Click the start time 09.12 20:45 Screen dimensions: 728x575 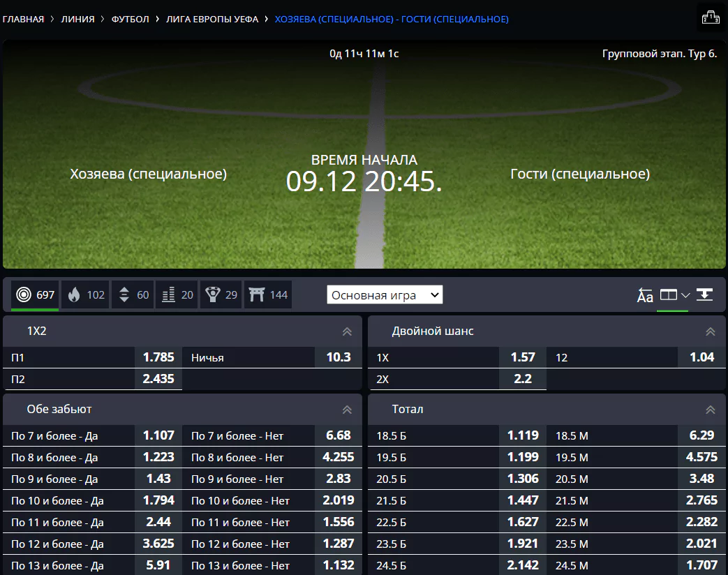364,181
